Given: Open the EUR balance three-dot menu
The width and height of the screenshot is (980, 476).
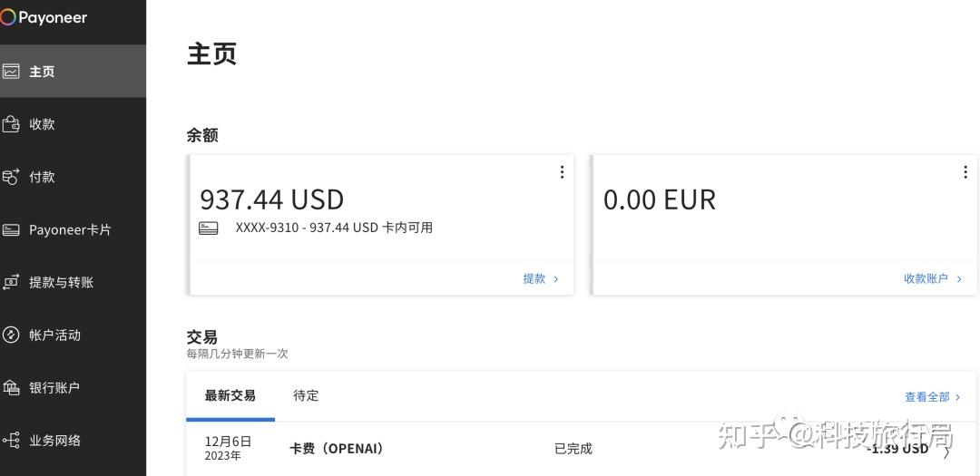Looking at the screenshot, I should 965,172.
